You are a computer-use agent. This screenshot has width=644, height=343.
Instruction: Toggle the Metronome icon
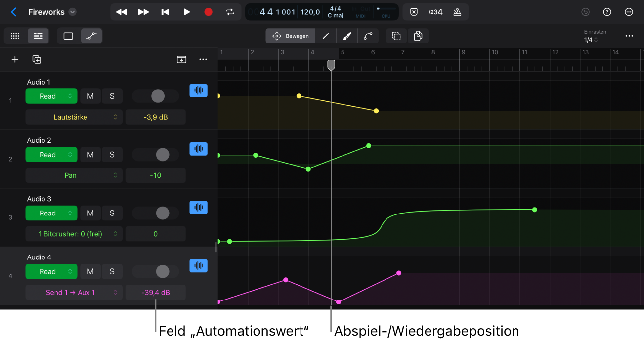click(457, 12)
